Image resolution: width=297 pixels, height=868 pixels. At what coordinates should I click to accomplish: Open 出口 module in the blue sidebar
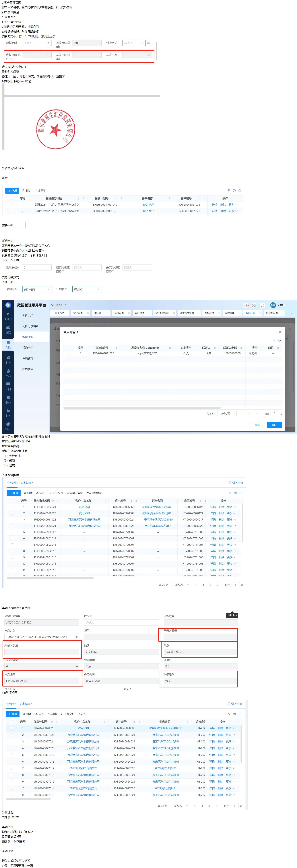[x=8, y=387]
